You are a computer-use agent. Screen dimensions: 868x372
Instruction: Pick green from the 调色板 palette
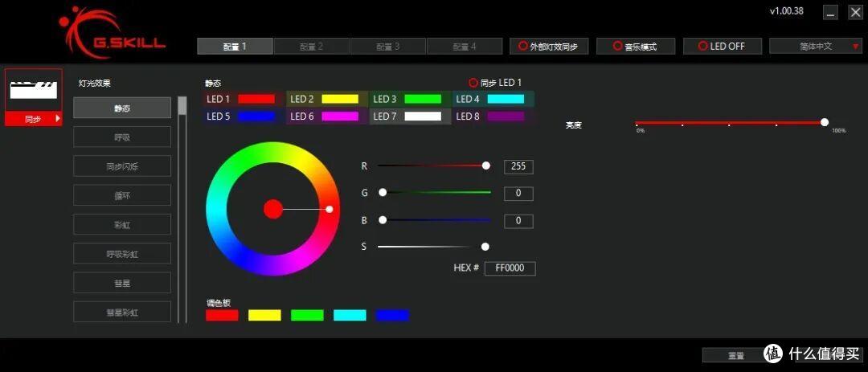coord(307,316)
